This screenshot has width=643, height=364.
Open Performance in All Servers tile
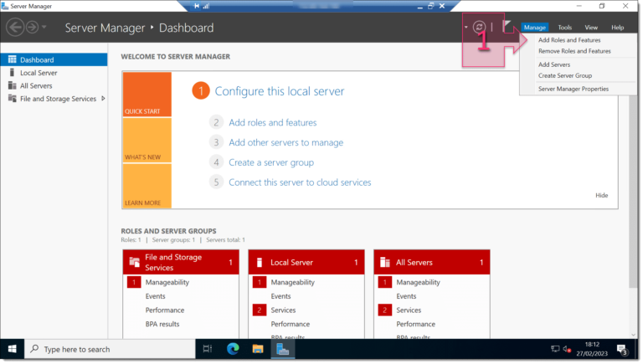(415, 324)
